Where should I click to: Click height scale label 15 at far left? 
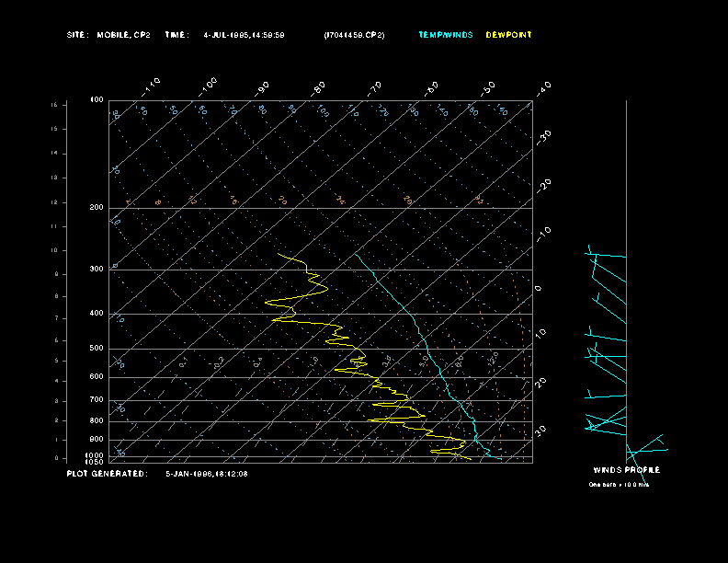pyautogui.click(x=54, y=129)
